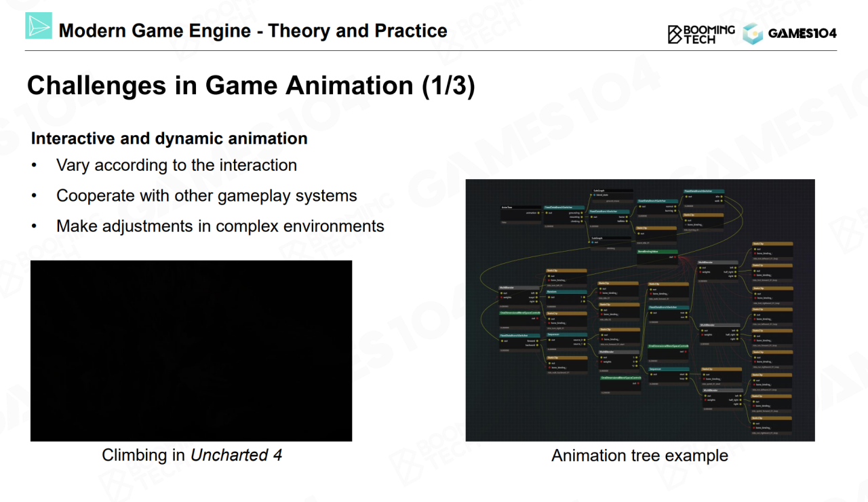Click the 'Interactive and dynamic animation' subheading
This screenshot has height=502, width=868.
pyautogui.click(x=169, y=138)
